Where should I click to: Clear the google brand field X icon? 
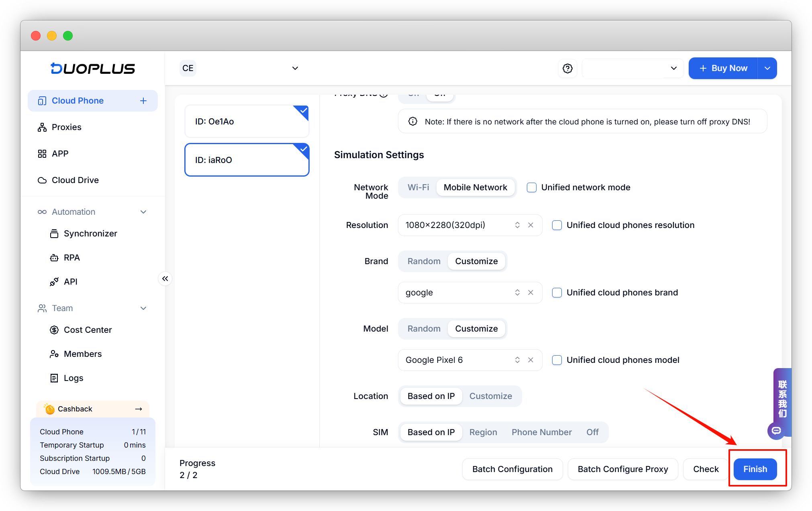[x=530, y=293]
